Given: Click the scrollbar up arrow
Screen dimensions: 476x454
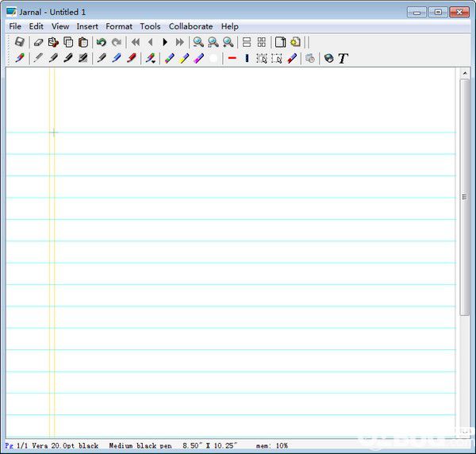Looking at the screenshot, I should pos(465,73).
